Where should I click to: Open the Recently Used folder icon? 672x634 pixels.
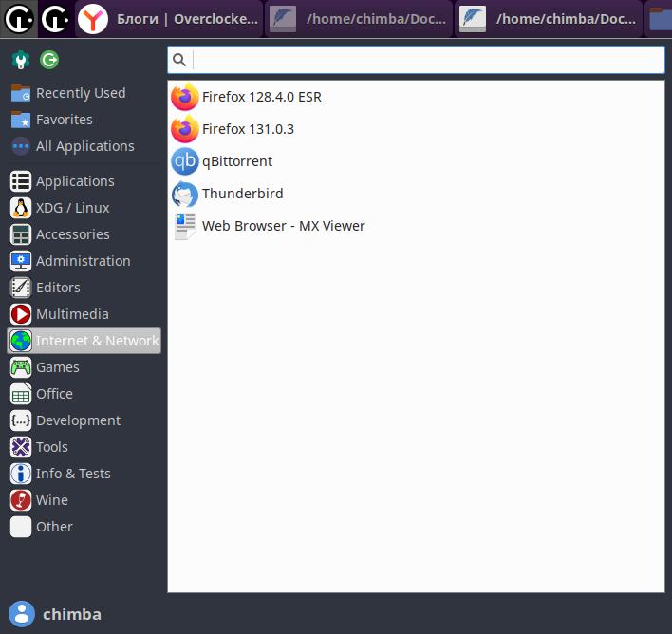pos(21,93)
